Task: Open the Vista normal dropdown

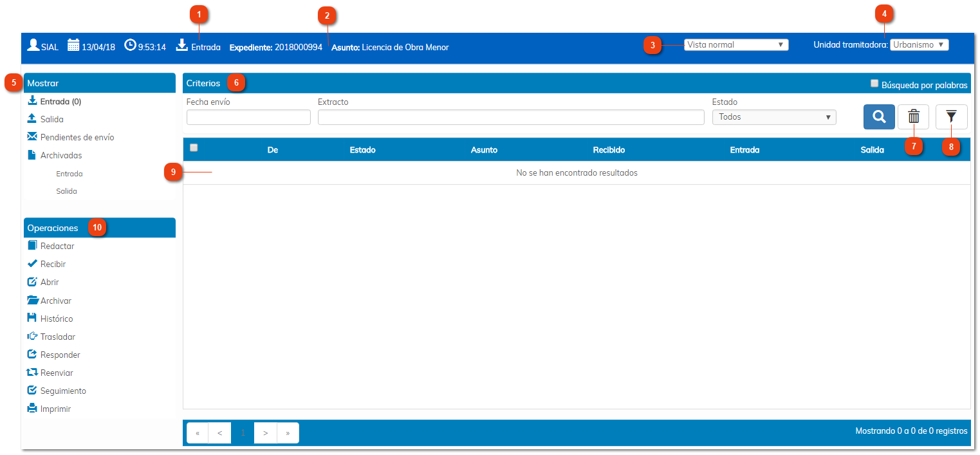Action: (x=736, y=44)
